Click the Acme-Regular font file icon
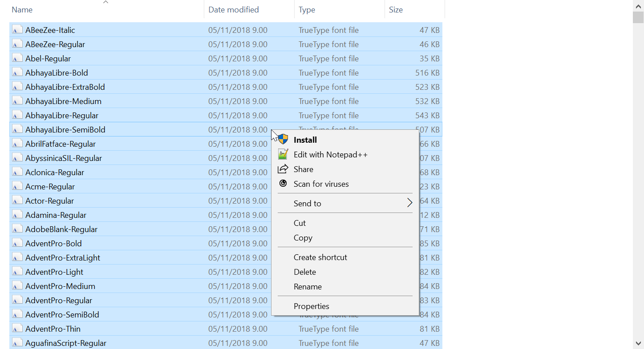644x349 pixels. click(17, 187)
